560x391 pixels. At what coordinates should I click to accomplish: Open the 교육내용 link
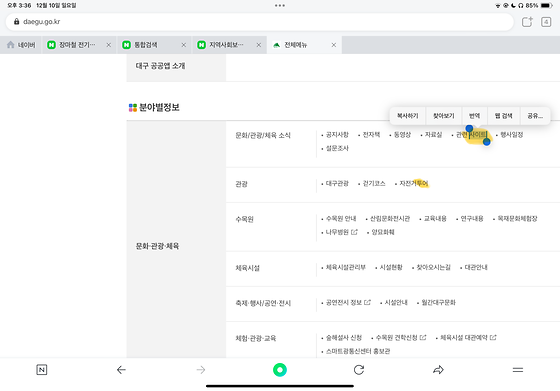coord(435,219)
